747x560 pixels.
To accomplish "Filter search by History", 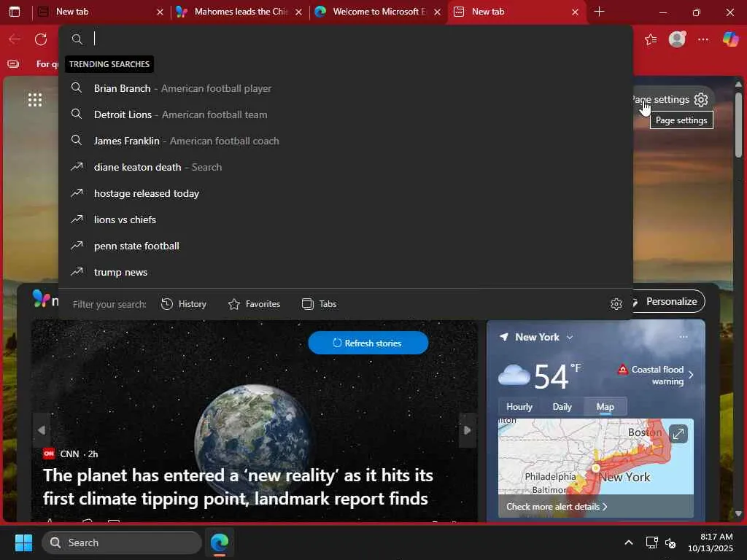I will click(x=183, y=304).
